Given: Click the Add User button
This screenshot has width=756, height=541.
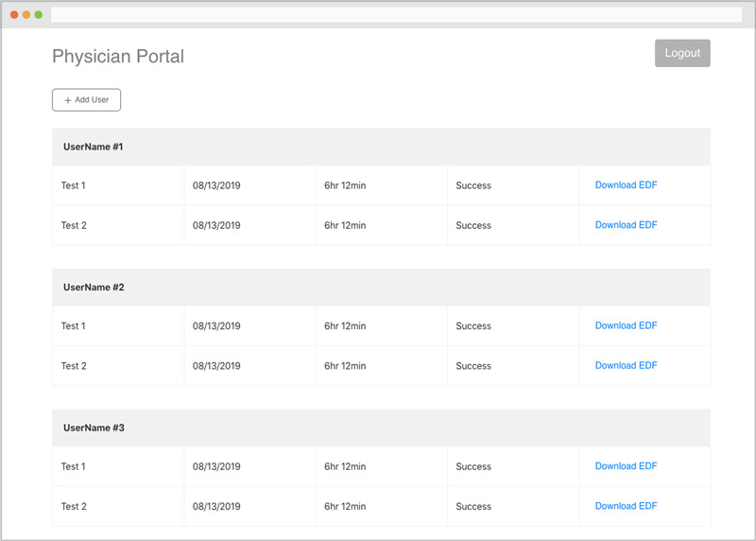Looking at the screenshot, I should click(86, 99).
